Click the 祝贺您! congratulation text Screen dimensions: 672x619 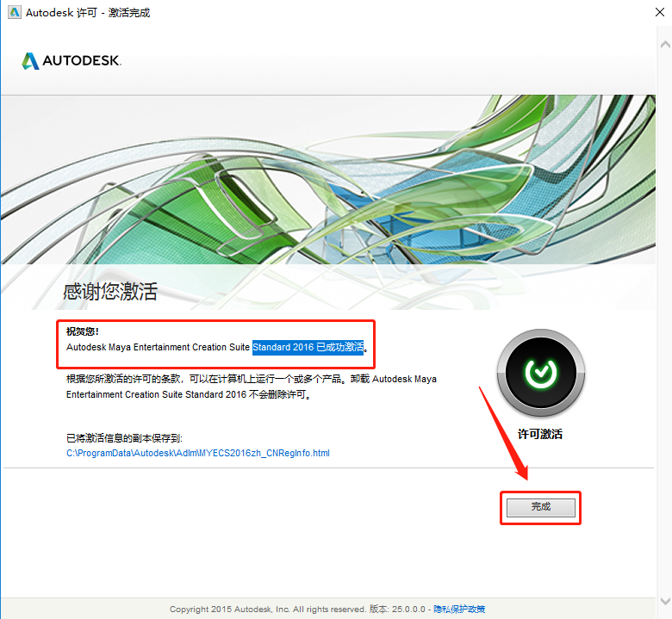(83, 331)
